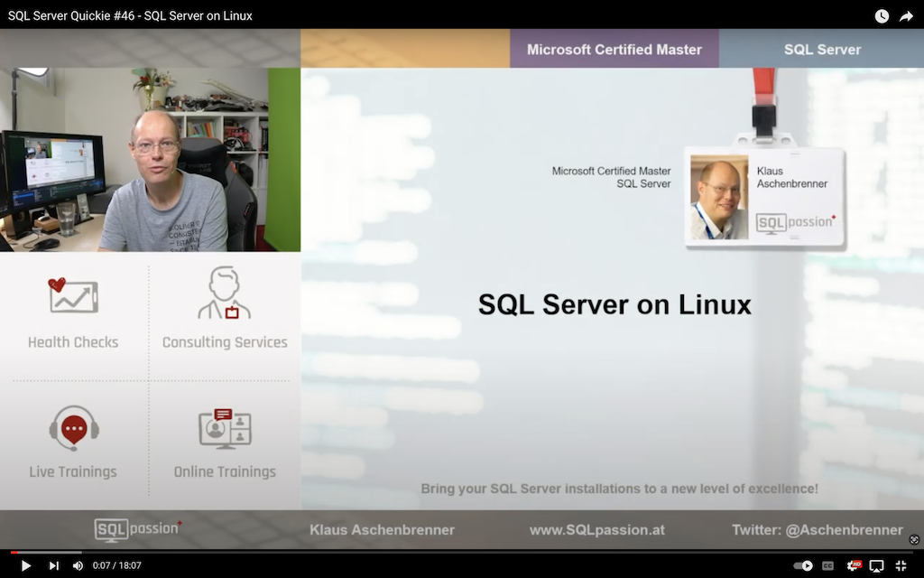
Task: Open the AirPlay casting menu
Action: 877,565
